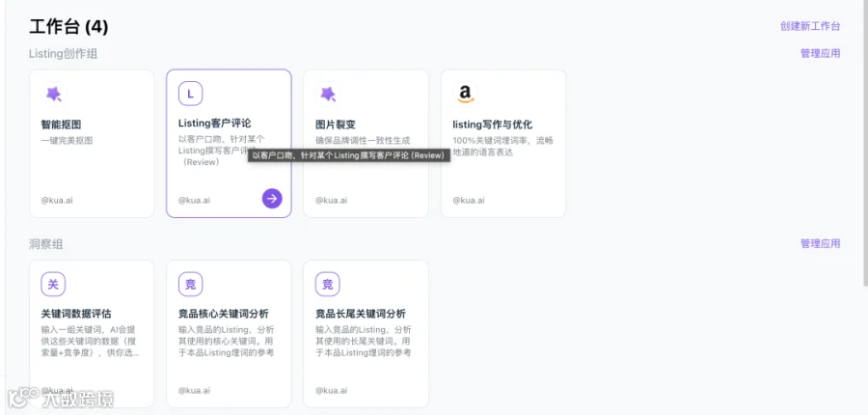Click the 工作台 (4) heading

click(x=68, y=27)
